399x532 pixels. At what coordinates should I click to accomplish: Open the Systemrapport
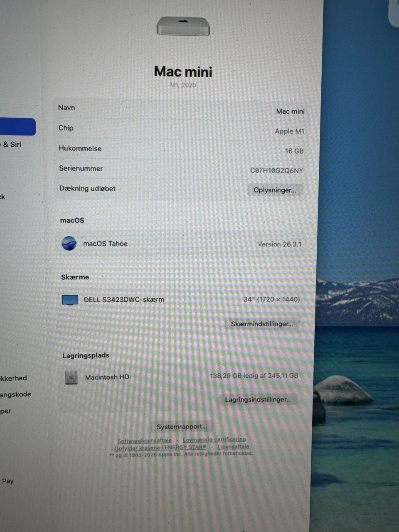[182, 426]
